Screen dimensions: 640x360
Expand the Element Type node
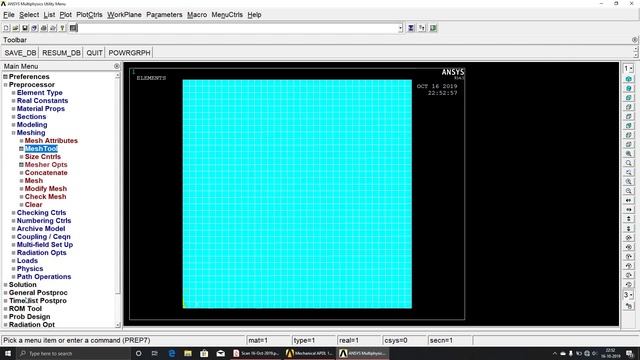13,93
